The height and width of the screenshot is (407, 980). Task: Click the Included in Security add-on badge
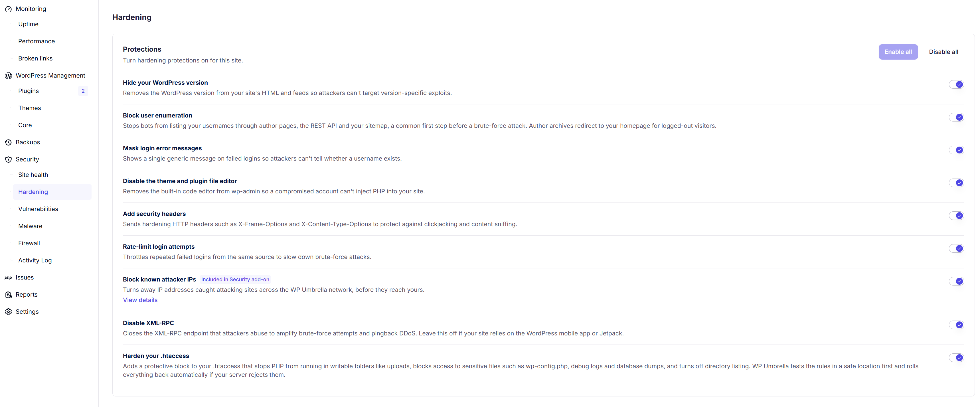pos(235,279)
